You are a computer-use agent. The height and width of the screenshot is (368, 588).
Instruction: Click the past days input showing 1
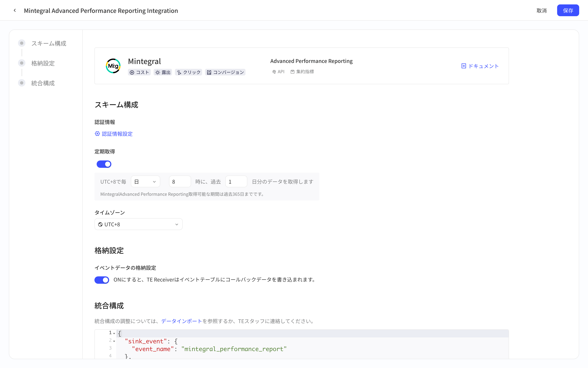tap(236, 182)
